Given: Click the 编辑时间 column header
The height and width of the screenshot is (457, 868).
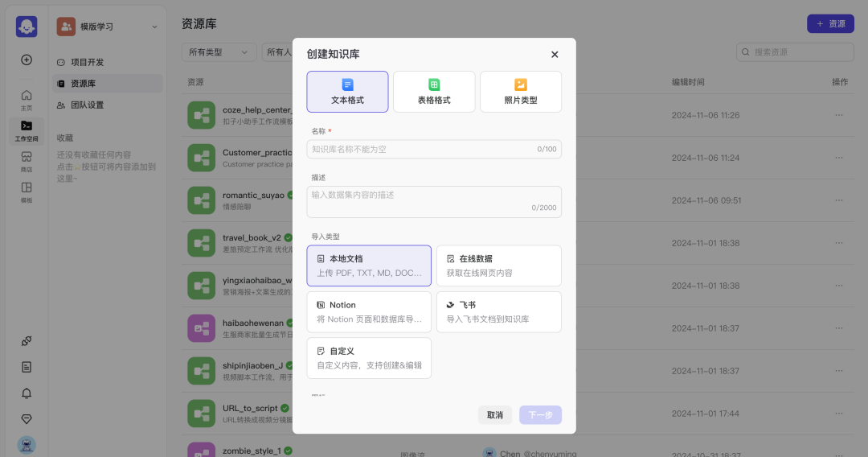Looking at the screenshot, I should pos(688,82).
